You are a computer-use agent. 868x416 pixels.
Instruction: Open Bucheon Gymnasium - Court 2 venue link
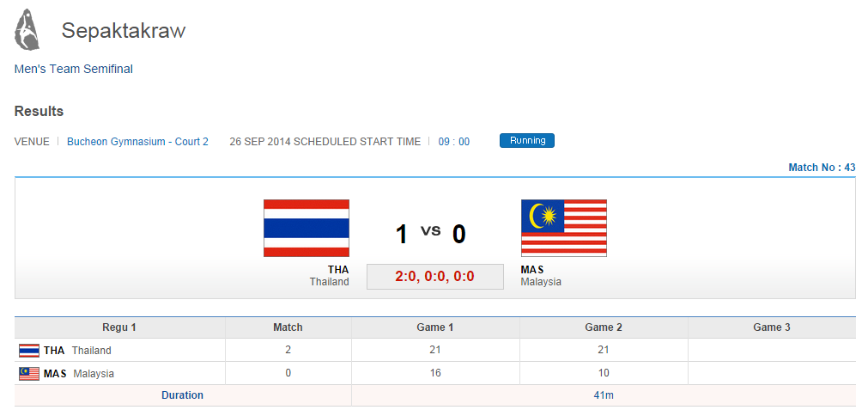click(x=137, y=142)
